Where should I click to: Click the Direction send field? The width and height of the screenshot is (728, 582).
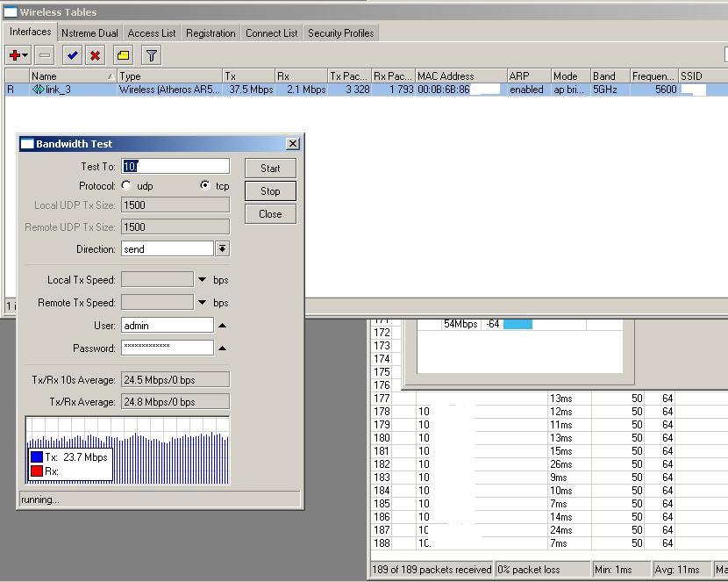tap(168, 249)
